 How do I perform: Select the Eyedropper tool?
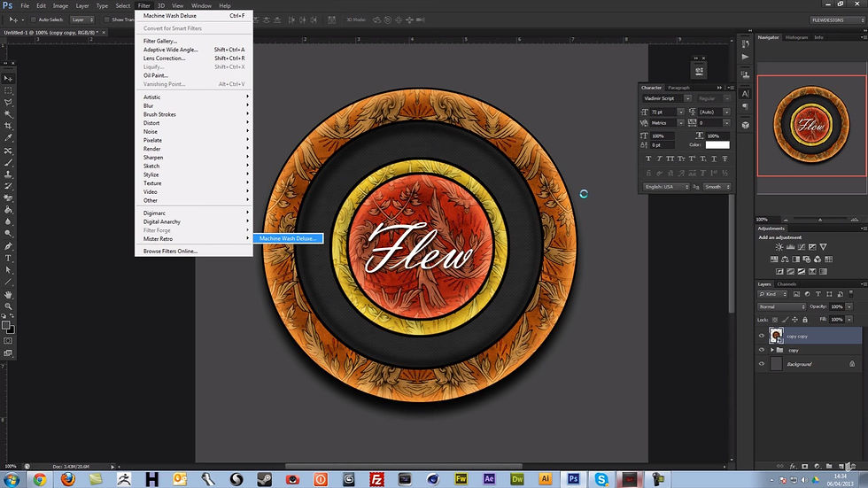click(8, 138)
